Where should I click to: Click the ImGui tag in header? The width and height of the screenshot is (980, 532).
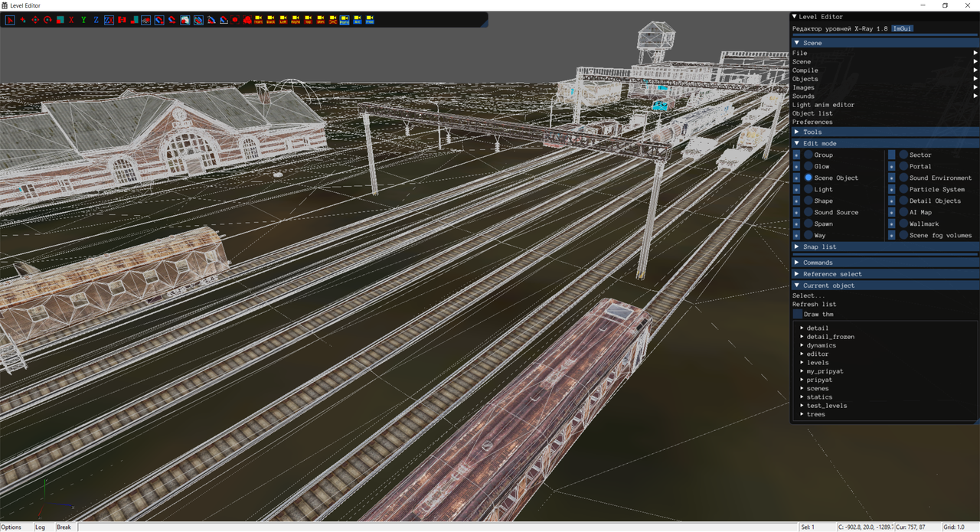tap(903, 28)
